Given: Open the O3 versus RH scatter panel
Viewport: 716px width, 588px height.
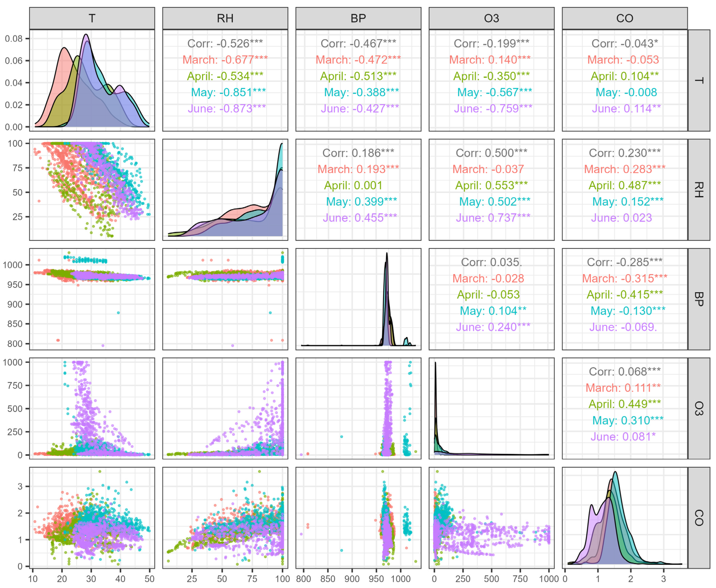Looking at the screenshot, I should point(225,408).
